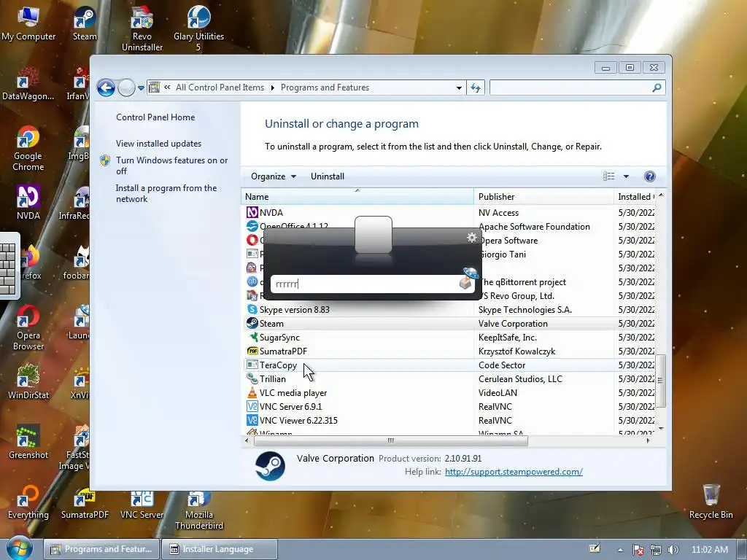This screenshot has height=560, width=747.
Task: Open address bar history dropdown
Action: coord(459,87)
